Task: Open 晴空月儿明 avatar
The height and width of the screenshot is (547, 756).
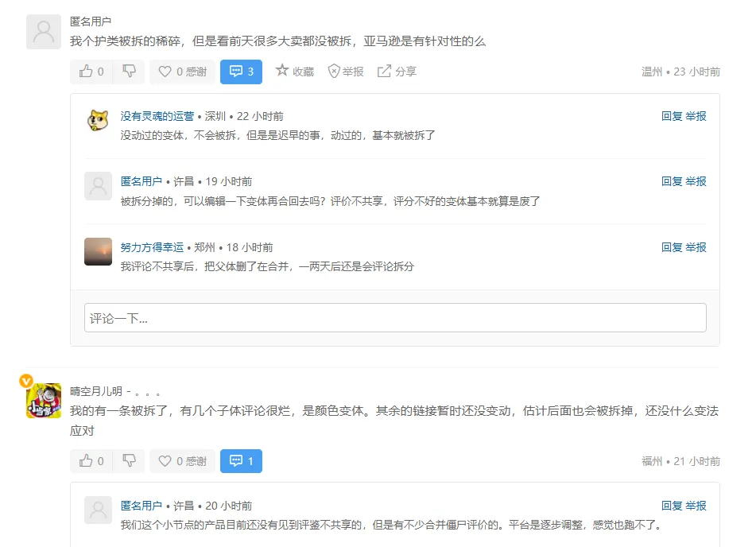Action: pyautogui.click(x=44, y=400)
